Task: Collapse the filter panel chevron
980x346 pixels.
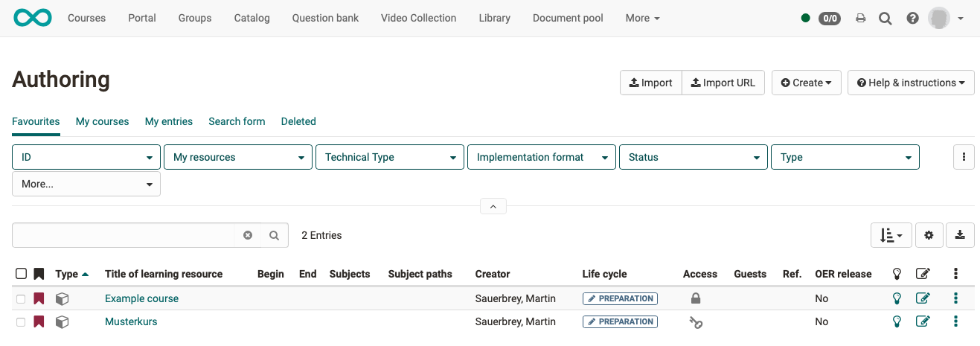Action: (493, 206)
